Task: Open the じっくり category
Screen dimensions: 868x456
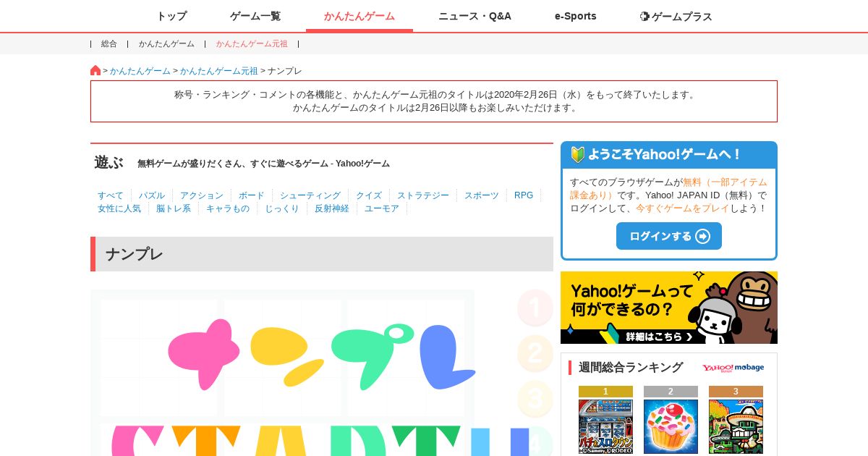Action: tap(282, 208)
